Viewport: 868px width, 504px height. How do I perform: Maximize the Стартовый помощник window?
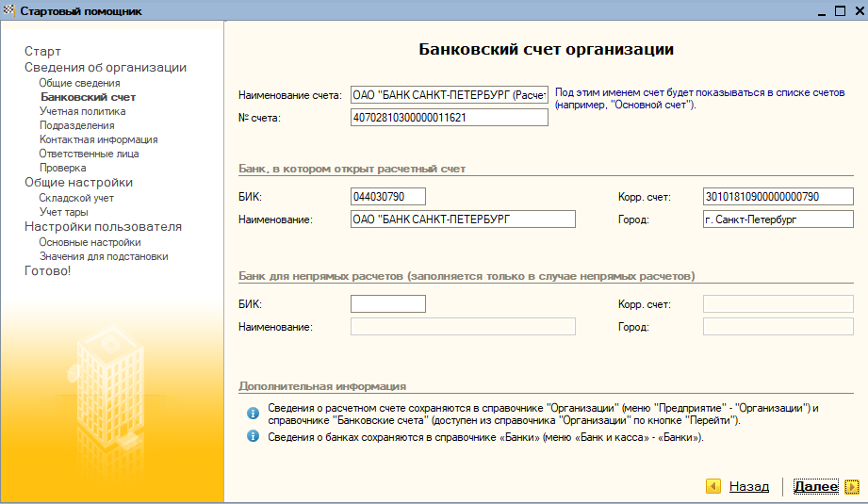pos(840,11)
